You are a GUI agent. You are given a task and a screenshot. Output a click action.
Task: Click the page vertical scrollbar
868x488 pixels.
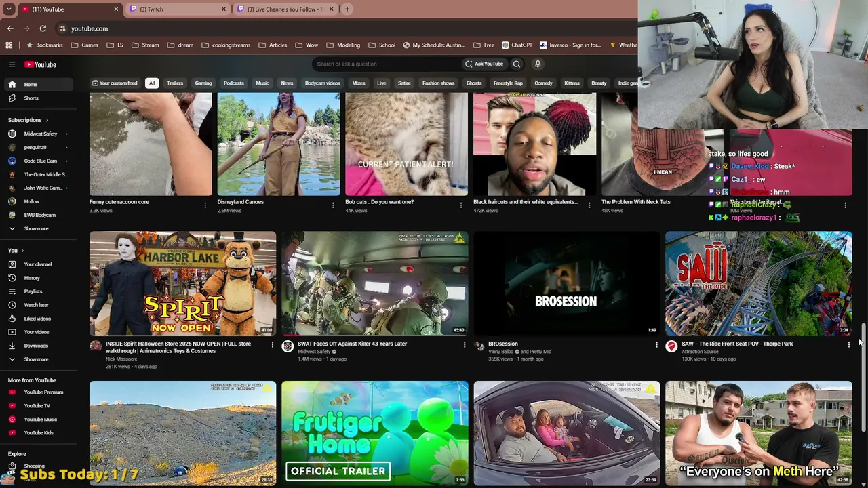tap(863, 376)
